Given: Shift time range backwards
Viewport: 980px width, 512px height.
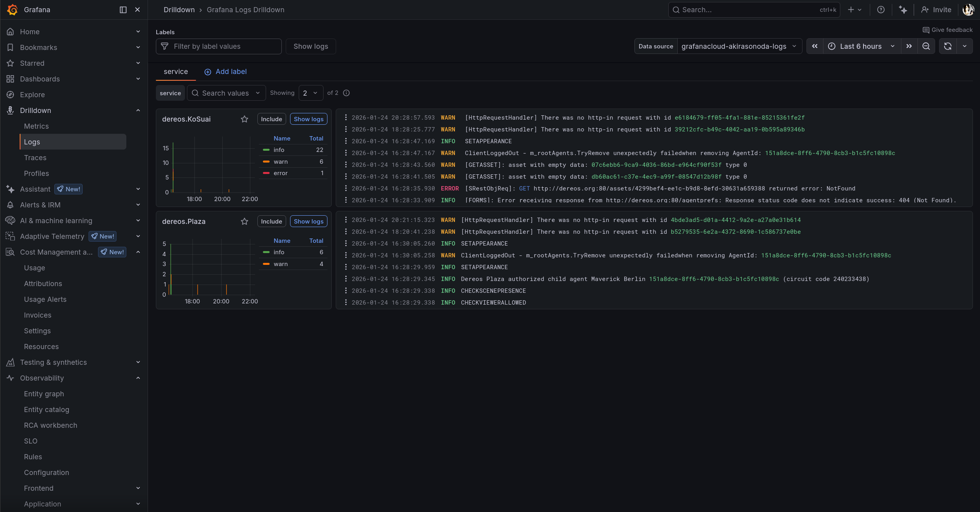Looking at the screenshot, I should (x=815, y=46).
